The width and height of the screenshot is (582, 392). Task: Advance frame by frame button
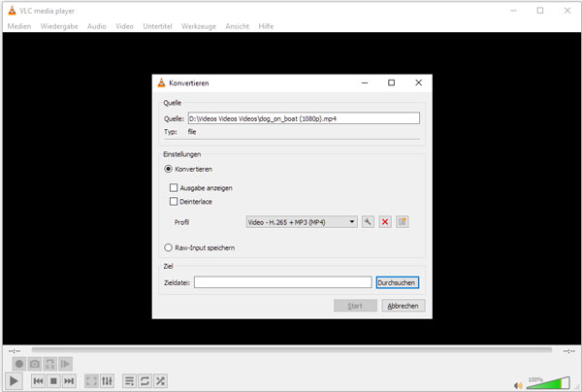65,364
